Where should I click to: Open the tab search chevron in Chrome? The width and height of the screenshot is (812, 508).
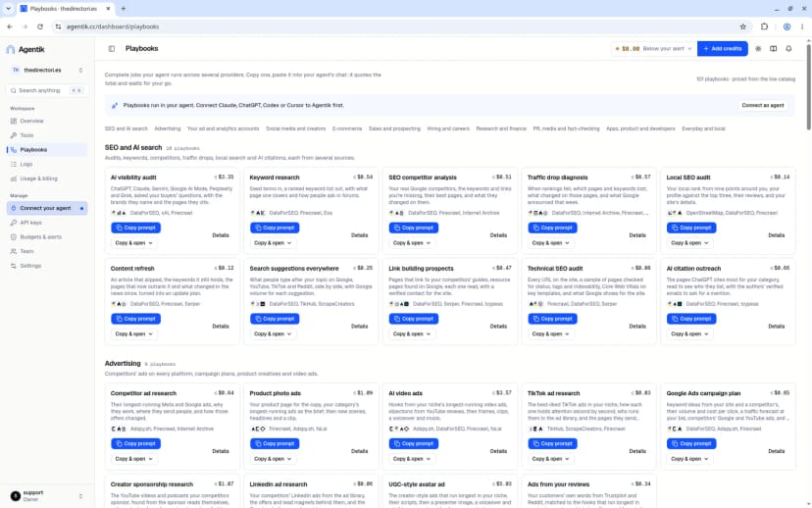[x=8, y=9]
